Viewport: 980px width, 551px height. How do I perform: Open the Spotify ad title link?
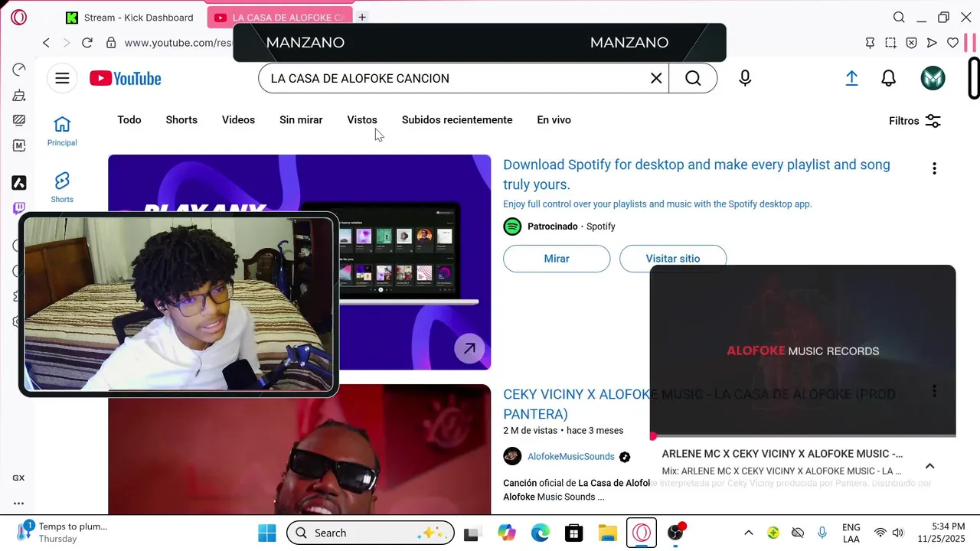[697, 174]
